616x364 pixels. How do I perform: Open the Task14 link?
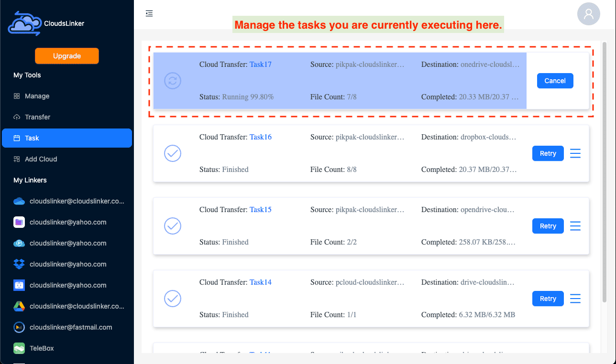click(260, 282)
